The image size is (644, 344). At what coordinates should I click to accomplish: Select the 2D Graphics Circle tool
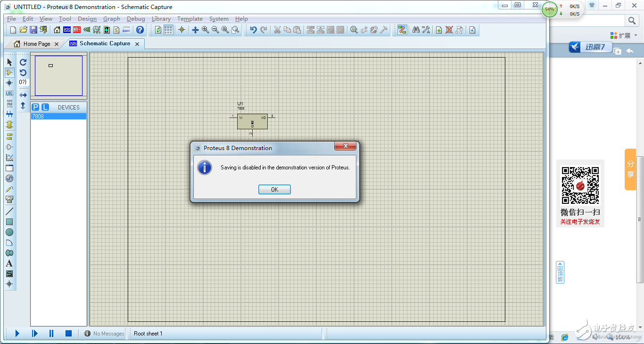point(9,232)
